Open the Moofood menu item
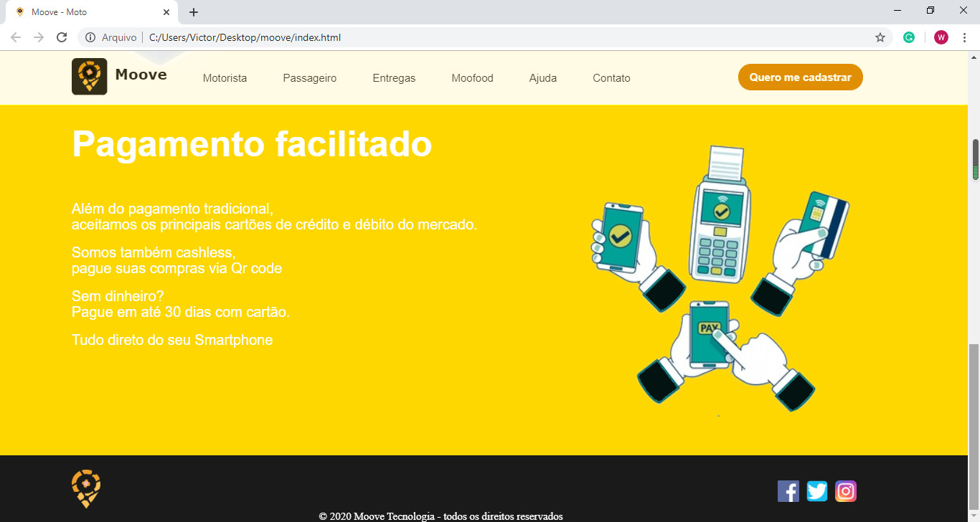Viewport: 980px width, 522px height. pos(472,77)
